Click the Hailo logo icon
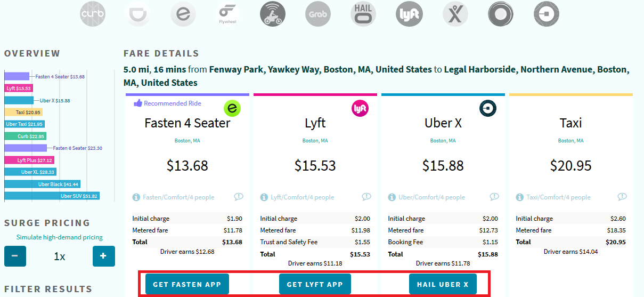The width and height of the screenshot is (644, 297). point(363,14)
